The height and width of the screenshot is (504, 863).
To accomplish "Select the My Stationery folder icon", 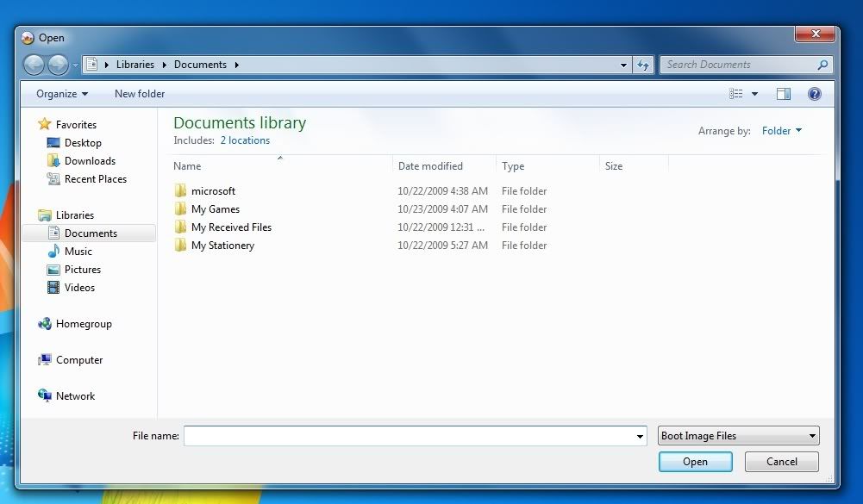I will click(x=180, y=245).
